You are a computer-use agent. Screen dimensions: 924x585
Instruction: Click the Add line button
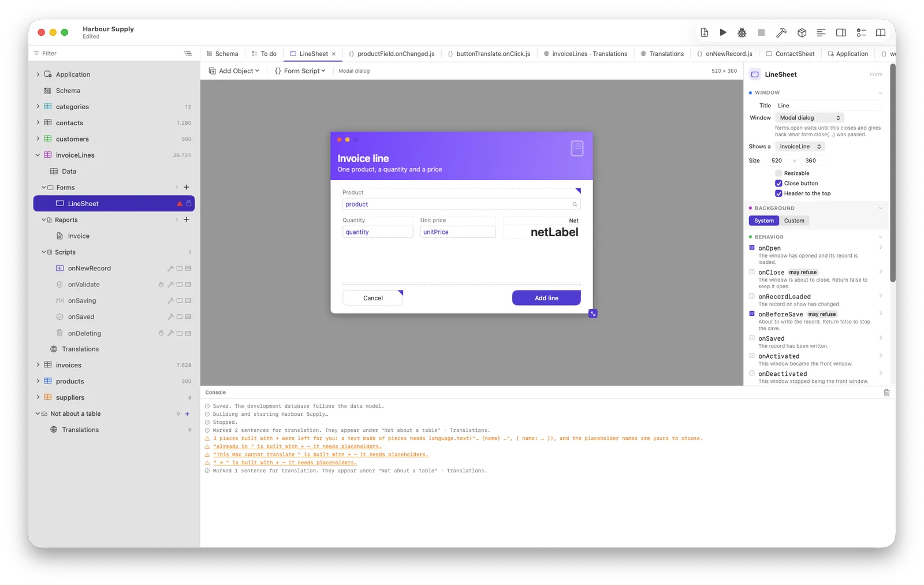tap(546, 298)
